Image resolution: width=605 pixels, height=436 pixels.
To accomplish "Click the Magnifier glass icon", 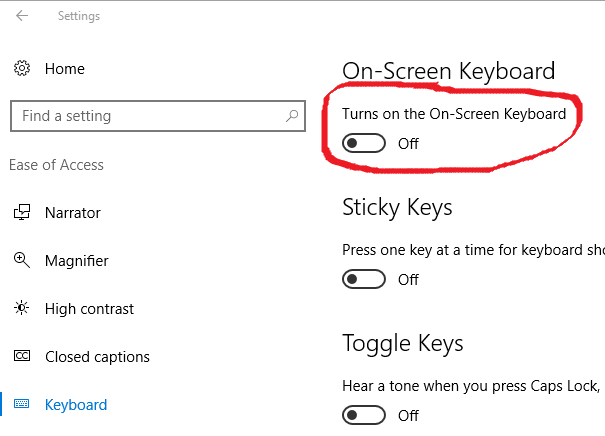I will pyautogui.click(x=22, y=260).
